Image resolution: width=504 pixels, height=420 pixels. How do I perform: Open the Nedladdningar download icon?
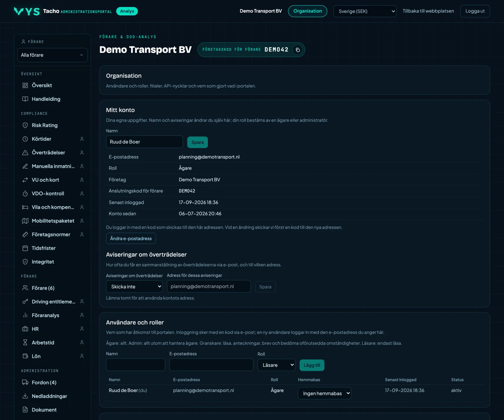click(25, 396)
